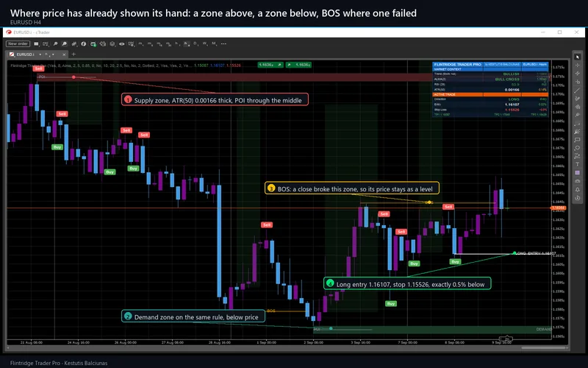This screenshot has height=368, width=588.
Task: Select the Andrews pitchfork tool
Action: 577,132
